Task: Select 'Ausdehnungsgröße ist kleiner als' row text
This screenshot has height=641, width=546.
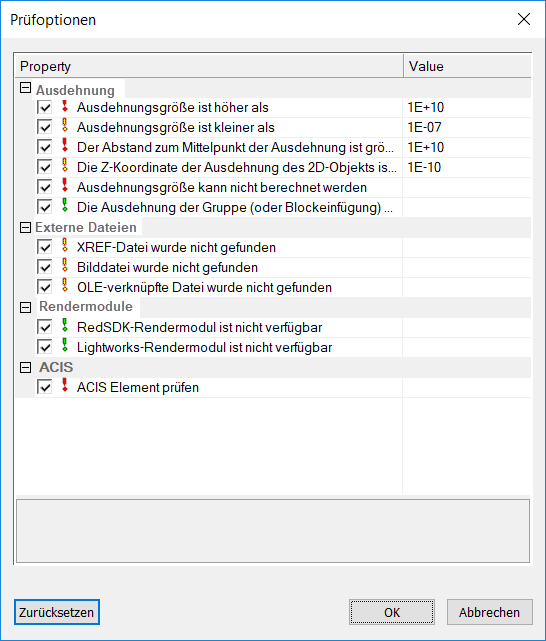Action: click(176, 128)
